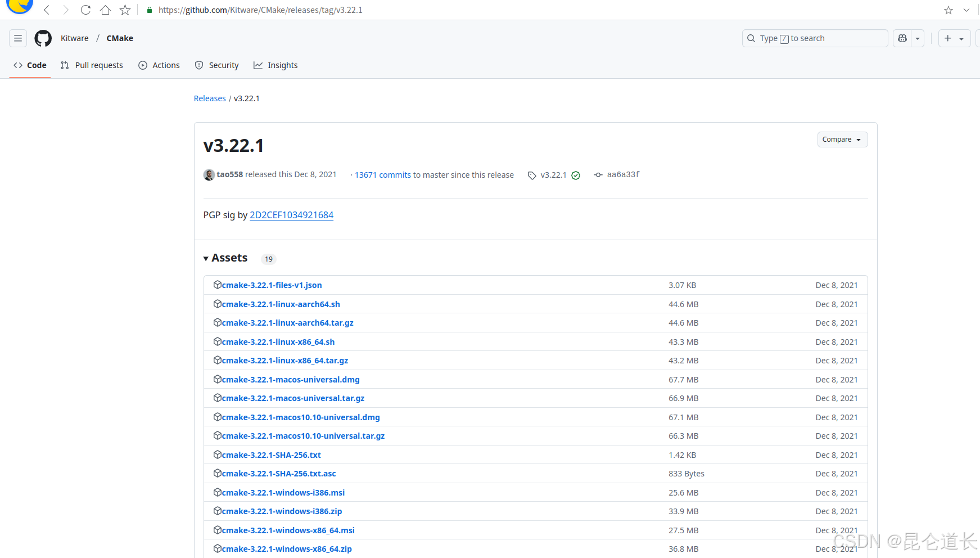Image resolution: width=980 pixels, height=558 pixels.
Task: Click package icon for cmake-3.22.1-linux-aarch64.sh
Action: click(x=218, y=304)
